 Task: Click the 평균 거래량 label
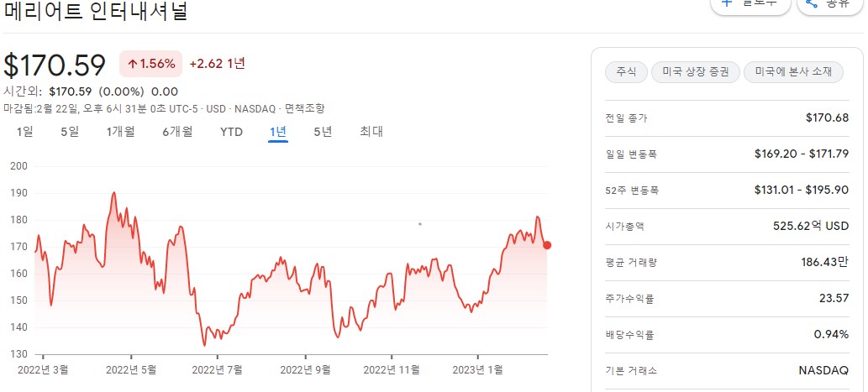(x=631, y=262)
